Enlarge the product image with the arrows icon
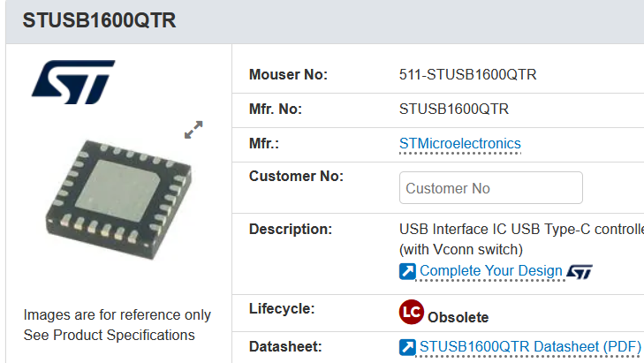 [193, 130]
